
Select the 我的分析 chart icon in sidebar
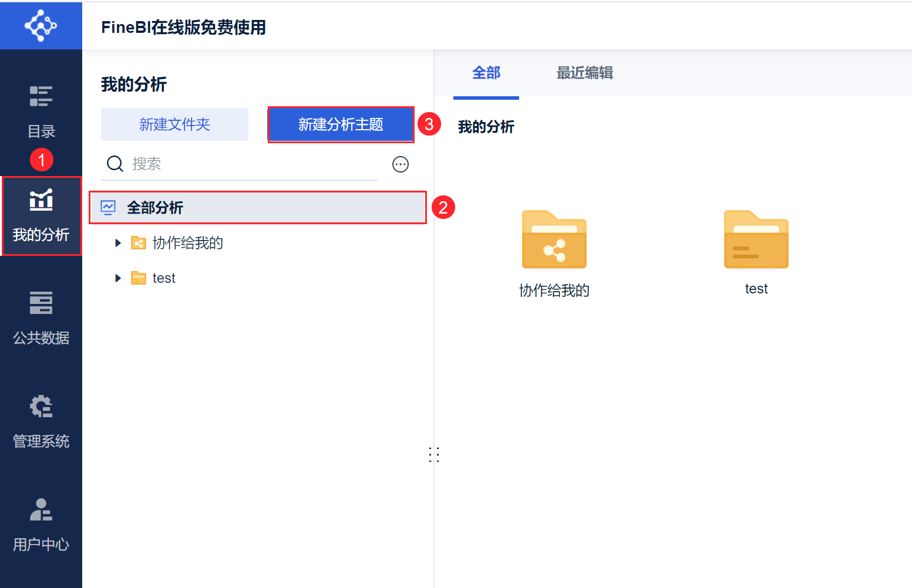coord(41,200)
